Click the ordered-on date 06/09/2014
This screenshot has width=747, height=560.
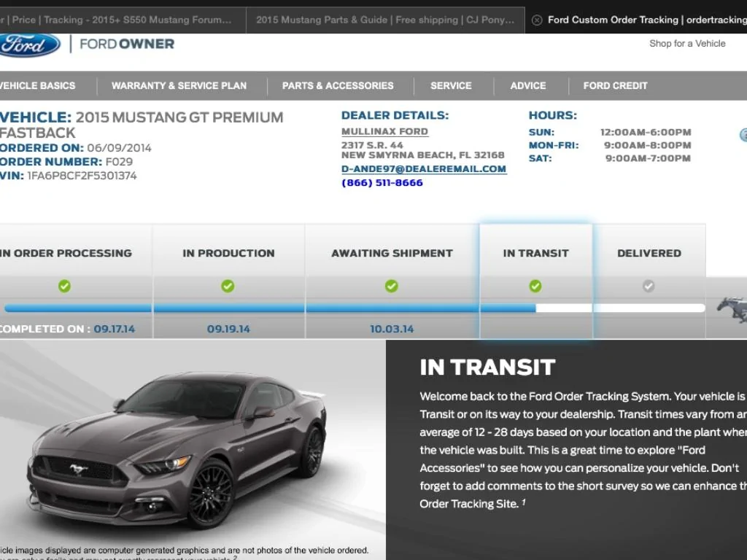(x=119, y=148)
